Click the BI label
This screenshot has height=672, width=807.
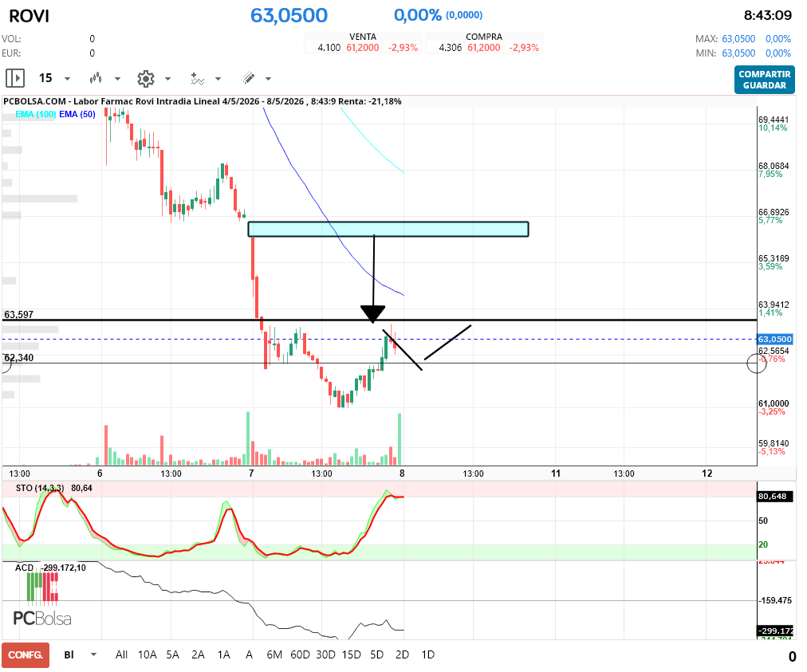pyautogui.click(x=69, y=654)
